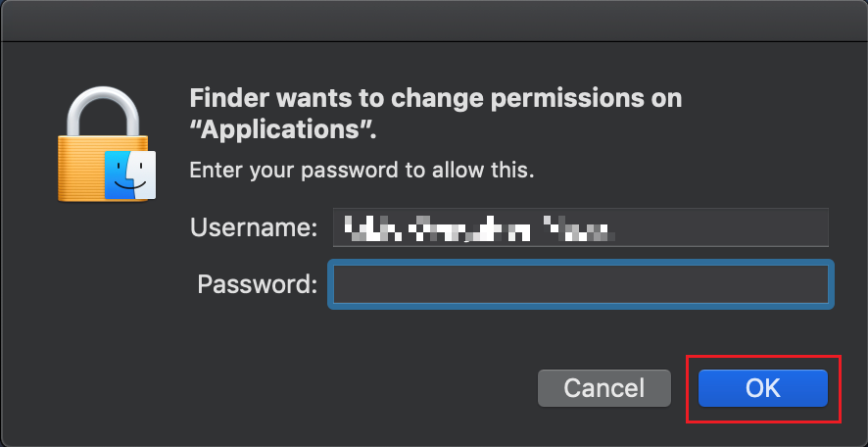This screenshot has height=447, width=868.
Task: Select the Username text field
Action: pos(581,227)
